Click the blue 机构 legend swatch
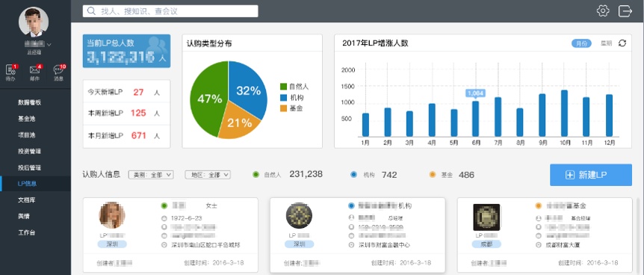Image resolution: width=644 pixels, height=275 pixels. point(283,98)
